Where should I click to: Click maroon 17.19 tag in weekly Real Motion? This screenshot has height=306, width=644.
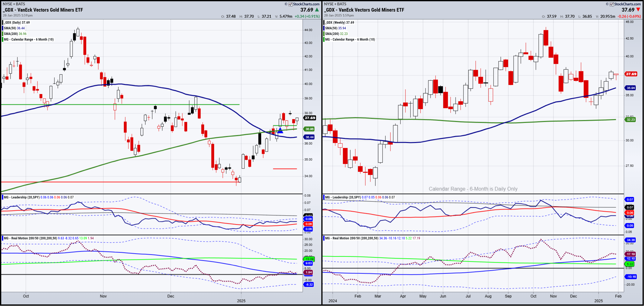click(630, 254)
